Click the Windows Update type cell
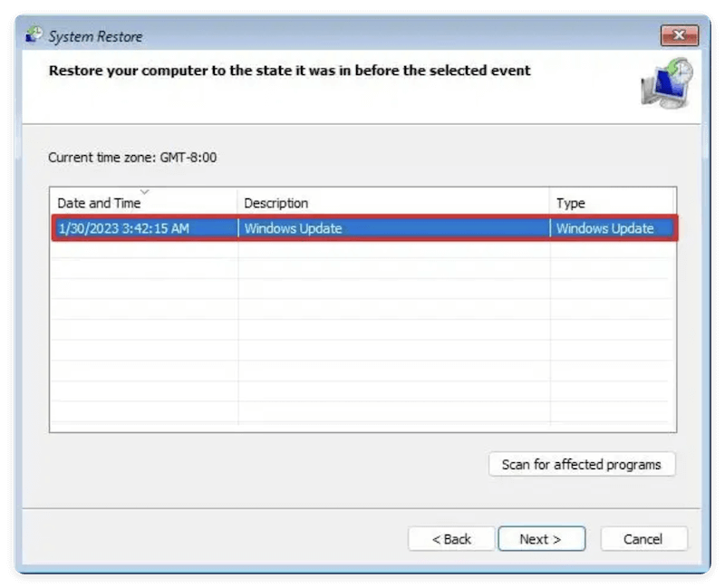This screenshot has width=725, height=588. (605, 228)
